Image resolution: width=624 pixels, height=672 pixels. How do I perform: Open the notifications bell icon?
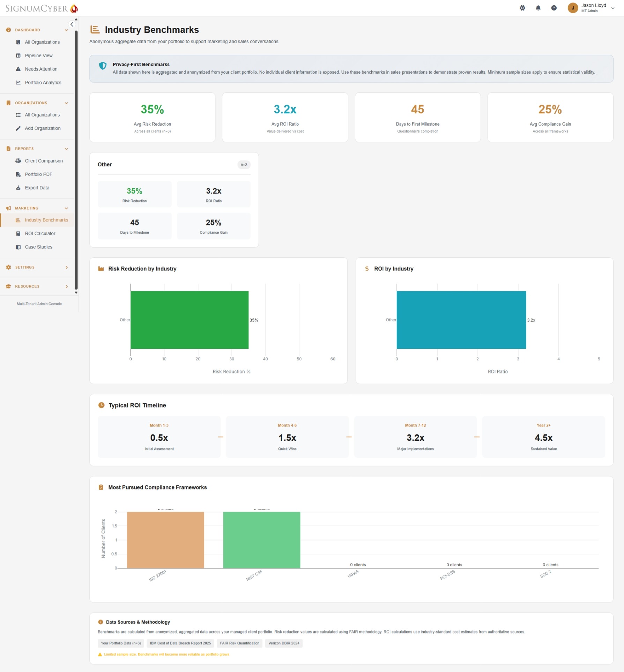point(538,8)
